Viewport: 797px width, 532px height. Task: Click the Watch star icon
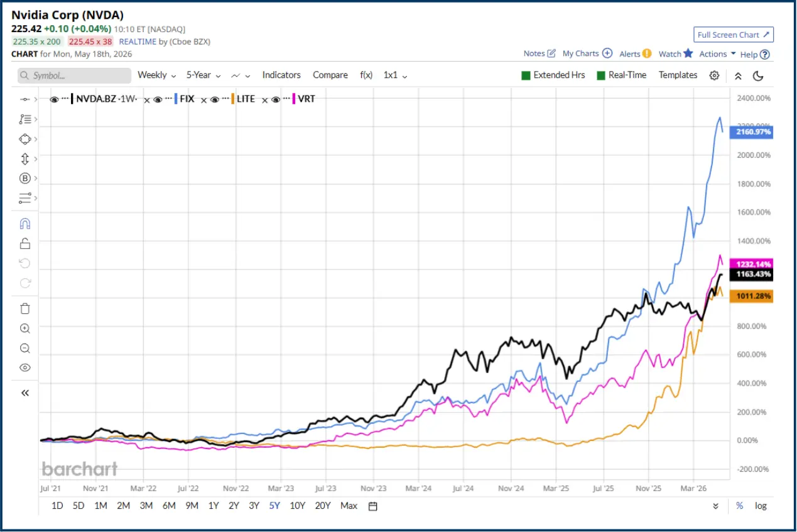[x=688, y=53]
